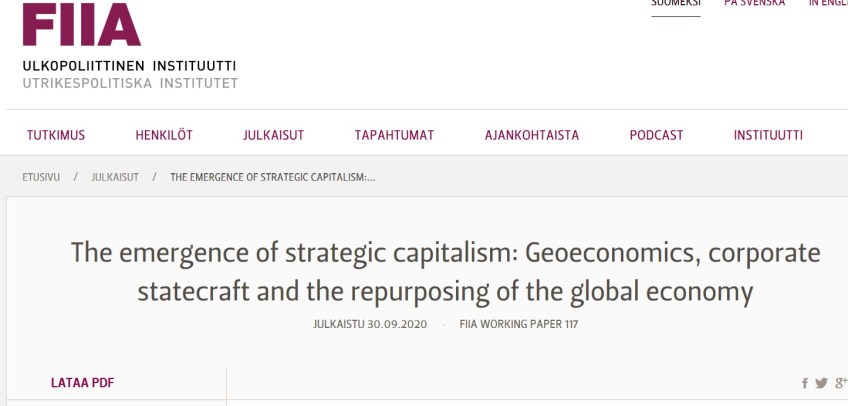Click the FIIA Working Paper 117 label
The image size is (848, 406).
pos(519,324)
